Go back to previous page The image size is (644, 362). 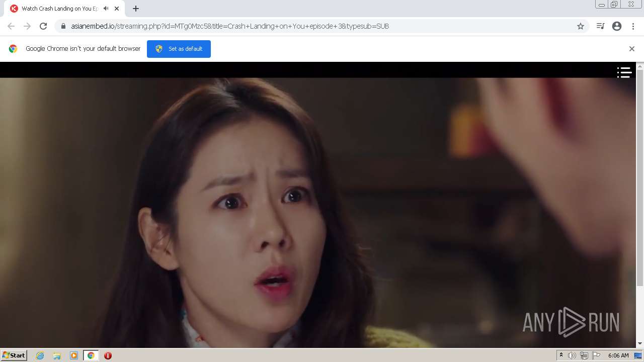[x=11, y=26]
